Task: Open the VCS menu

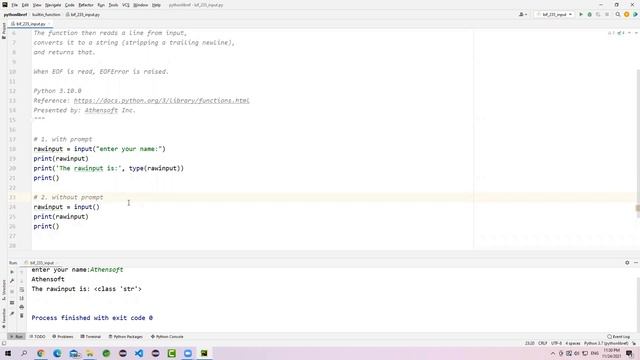Action: [x=126, y=5]
